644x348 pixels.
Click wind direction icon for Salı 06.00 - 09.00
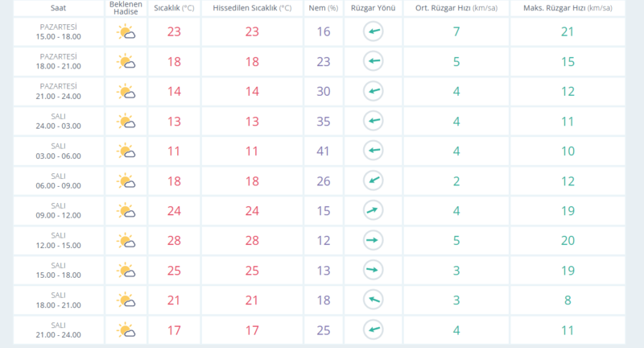373,181
